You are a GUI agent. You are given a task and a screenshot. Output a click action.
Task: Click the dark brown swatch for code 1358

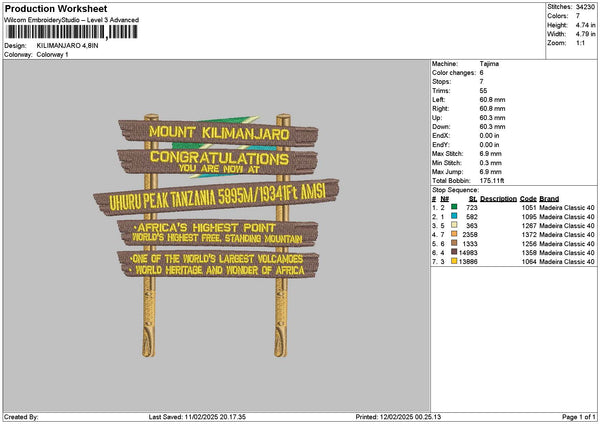[454, 252]
